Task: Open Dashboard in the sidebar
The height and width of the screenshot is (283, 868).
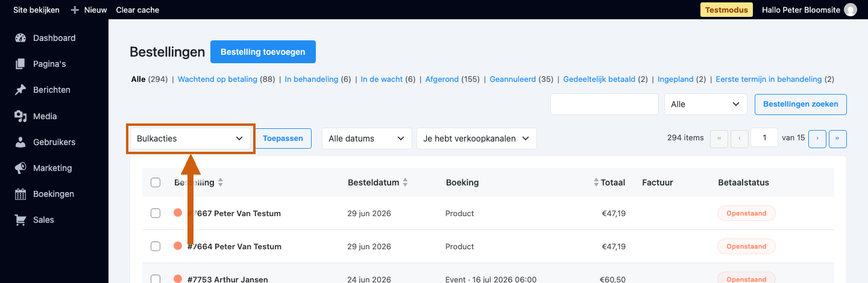Action: pyautogui.click(x=54, y=38)
